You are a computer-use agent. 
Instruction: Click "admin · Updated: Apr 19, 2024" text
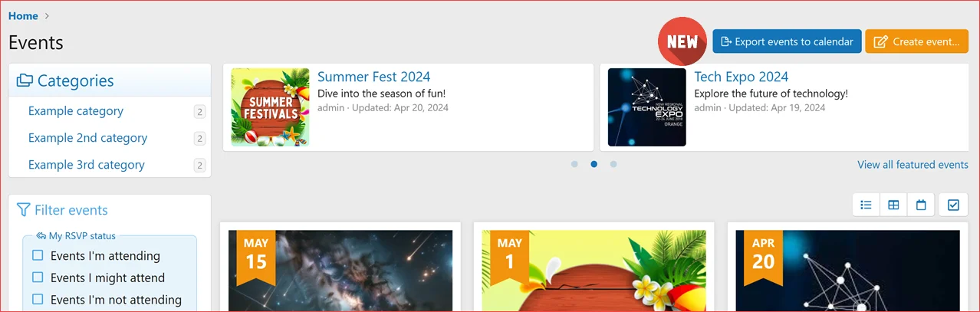pos(760,108)
